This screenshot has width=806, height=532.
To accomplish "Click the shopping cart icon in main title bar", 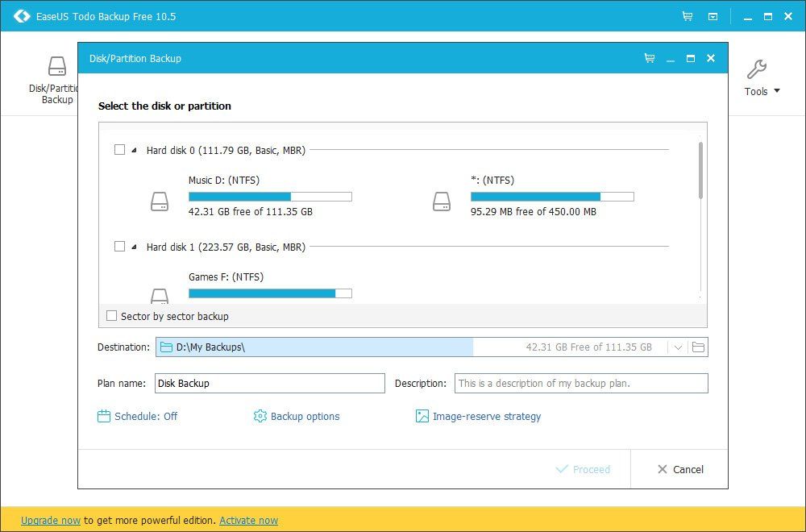I will tap(688, 15).
